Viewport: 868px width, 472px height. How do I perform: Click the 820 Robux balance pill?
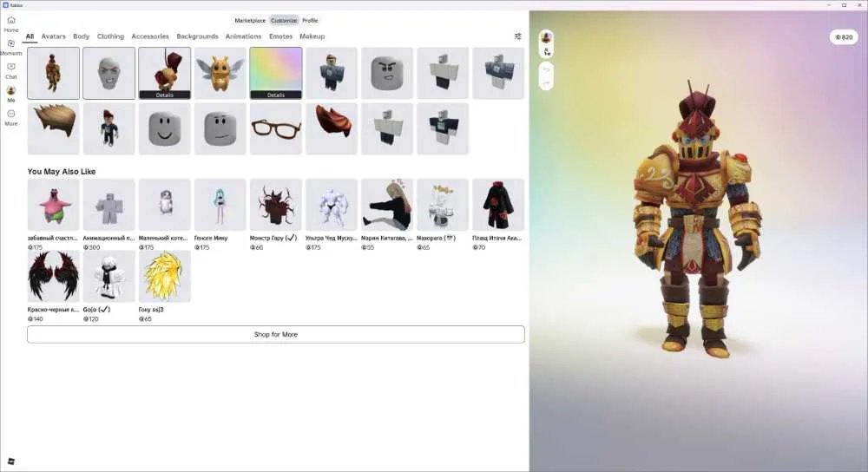844,37
